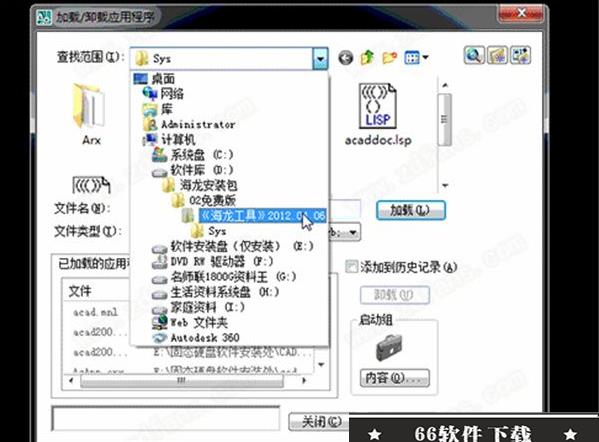Select drive 系统盘 (C:)
Screen dimensions: 599x442
193,155
